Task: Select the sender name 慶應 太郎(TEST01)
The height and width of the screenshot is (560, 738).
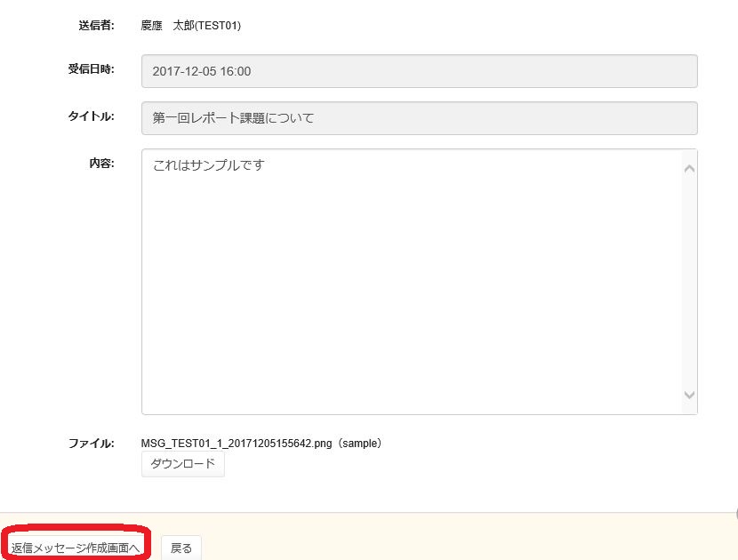Action: [191, 26]
